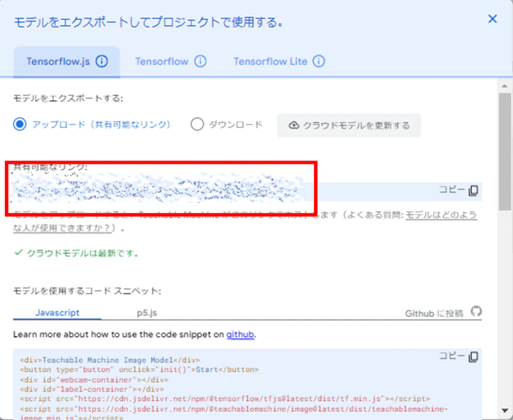Select the Javascript snippet tab
The image size is (513, 420).
click(x=57, y=313)
